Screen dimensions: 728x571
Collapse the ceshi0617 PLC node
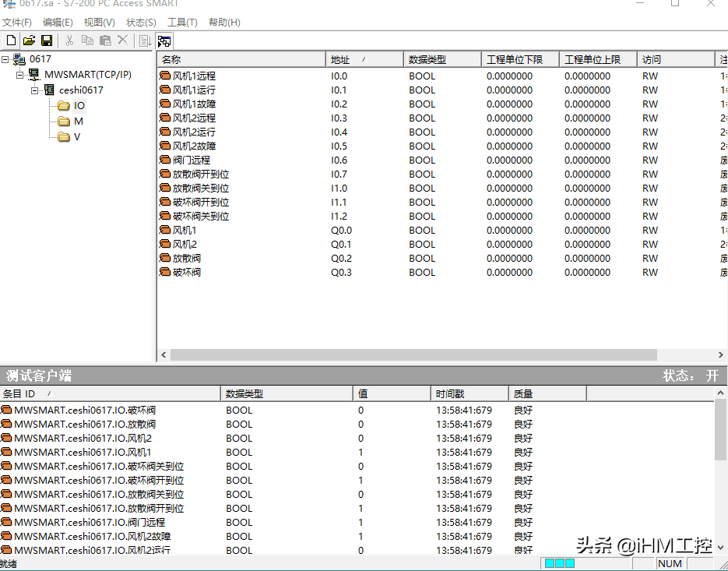(x=35, y=90)
